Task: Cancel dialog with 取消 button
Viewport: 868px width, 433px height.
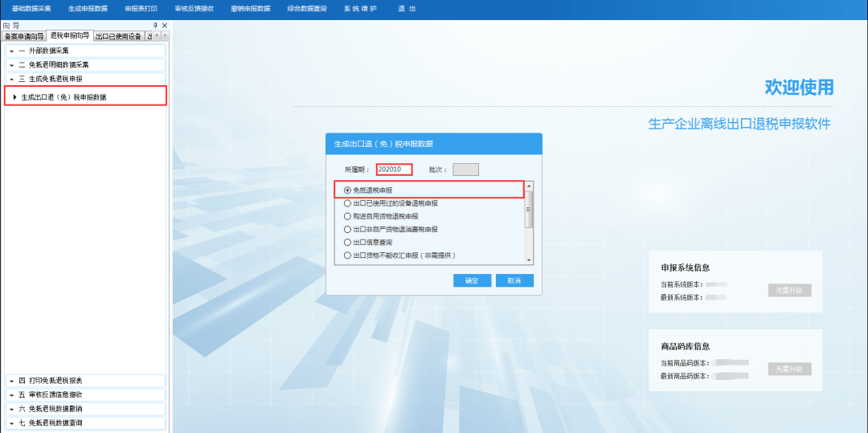Action: 514,280
